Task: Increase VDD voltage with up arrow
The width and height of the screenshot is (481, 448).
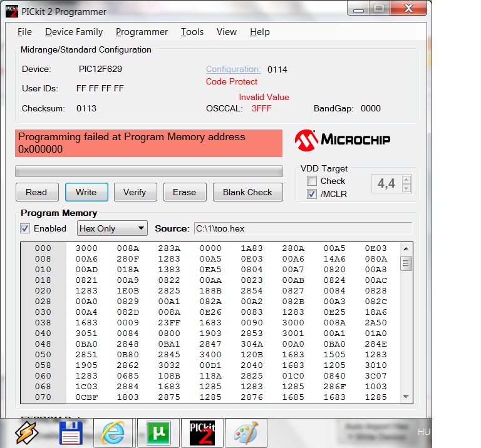Action: (406, 180)
